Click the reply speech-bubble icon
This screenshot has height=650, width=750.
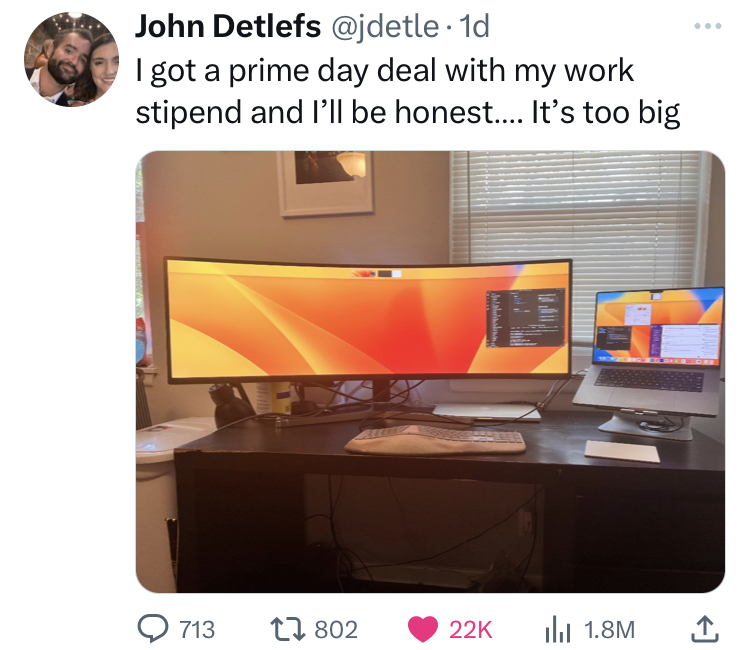(x=153, y=628)
